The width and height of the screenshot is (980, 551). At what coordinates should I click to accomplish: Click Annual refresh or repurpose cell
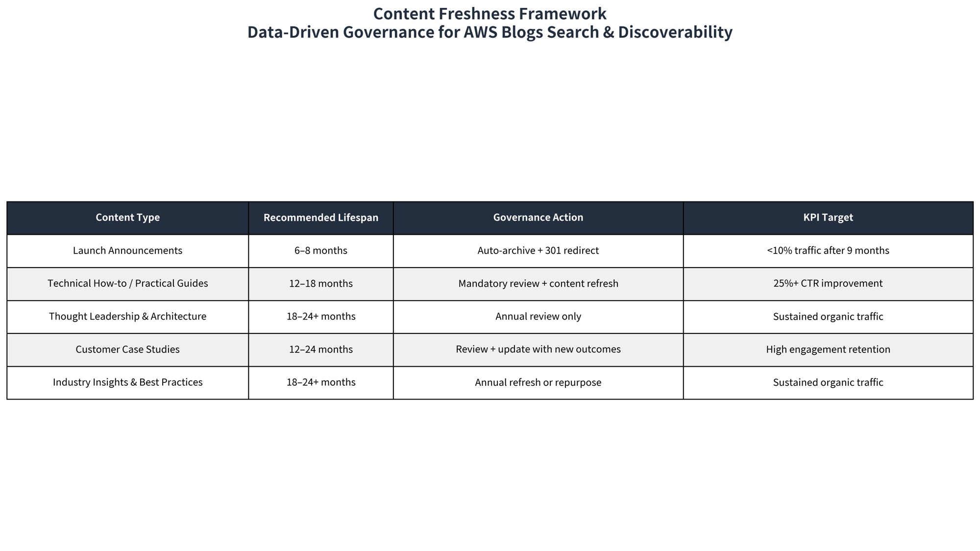click(x=538, y=382)
